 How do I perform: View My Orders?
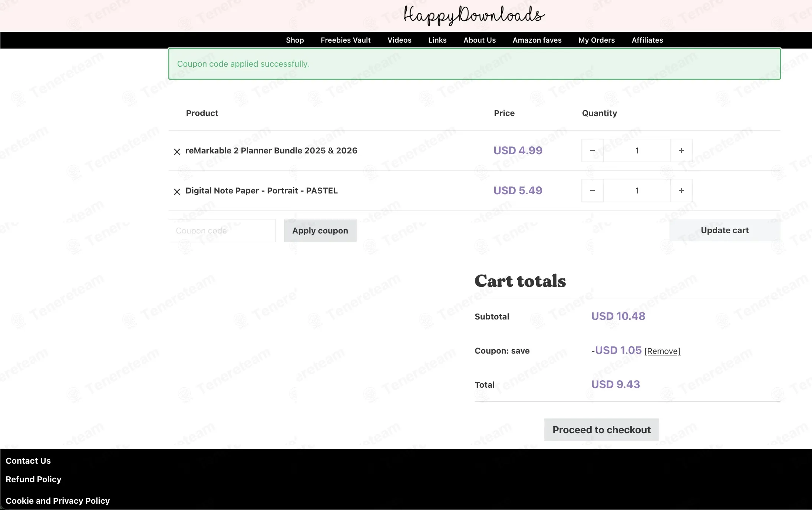596,40
